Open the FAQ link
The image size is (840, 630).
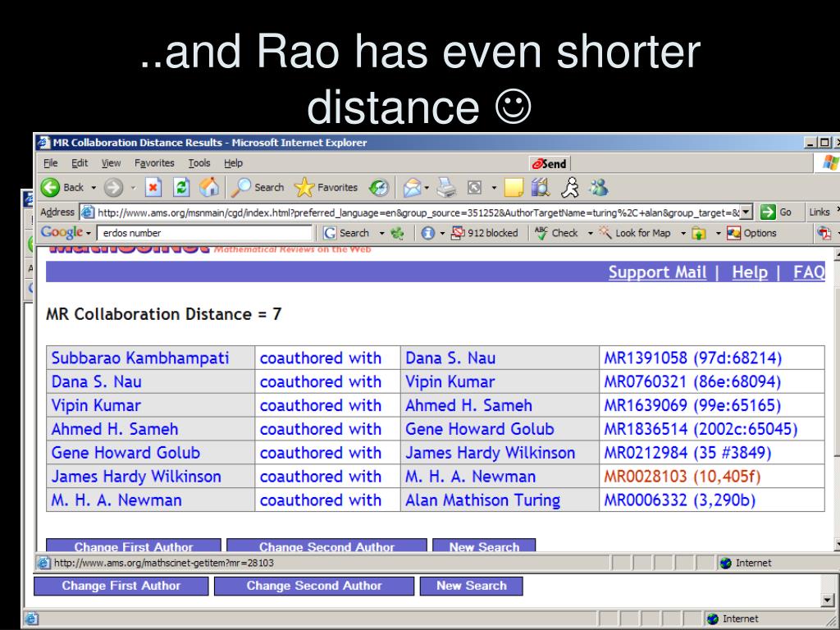point(809,272)
